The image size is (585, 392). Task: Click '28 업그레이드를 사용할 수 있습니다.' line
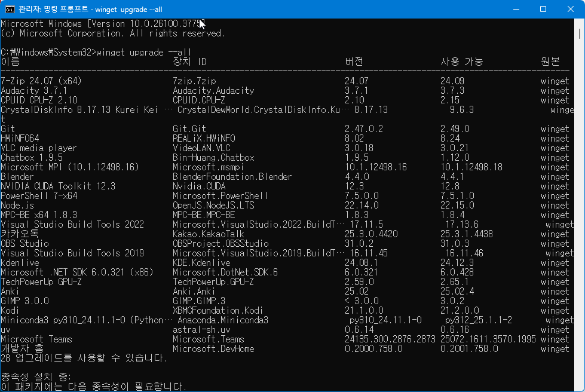click(x=84, y=359)
